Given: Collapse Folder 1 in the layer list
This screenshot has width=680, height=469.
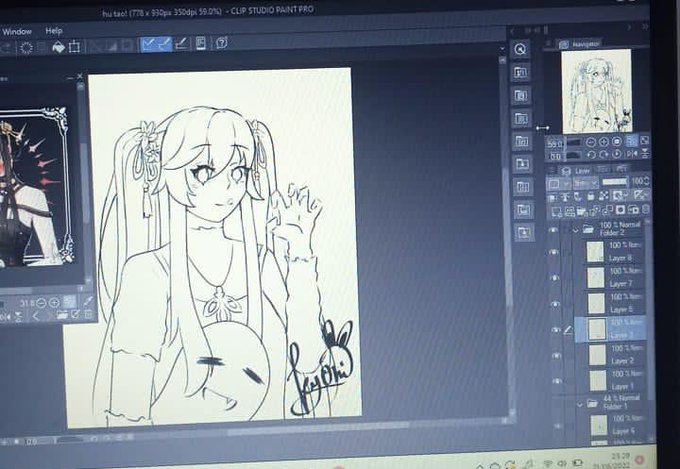Looking at the screenshot, I should [x=580, y=404].
